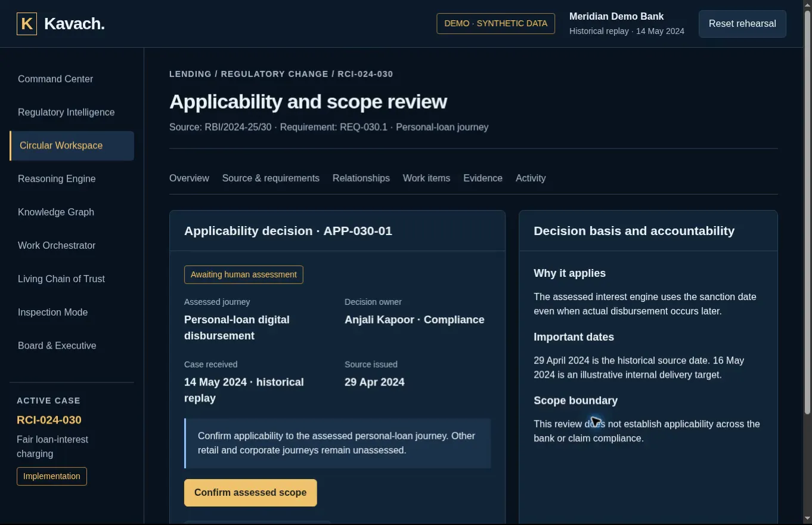Open active case RCI-024-030 link
This screenshot has width=812, height=525.
click(49, 420)
